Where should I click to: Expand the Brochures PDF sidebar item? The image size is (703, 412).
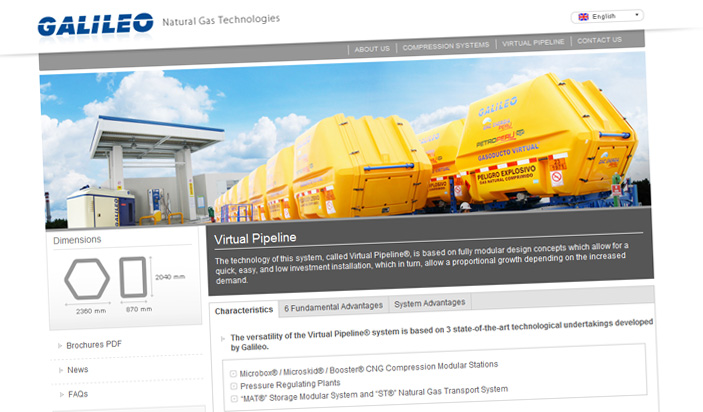click(94, 345)
